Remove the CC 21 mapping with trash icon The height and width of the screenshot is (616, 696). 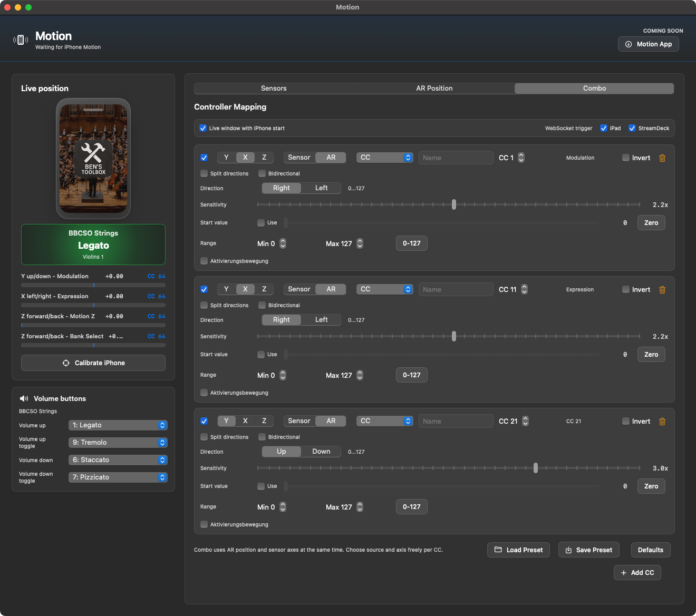(x=662, y=422)
